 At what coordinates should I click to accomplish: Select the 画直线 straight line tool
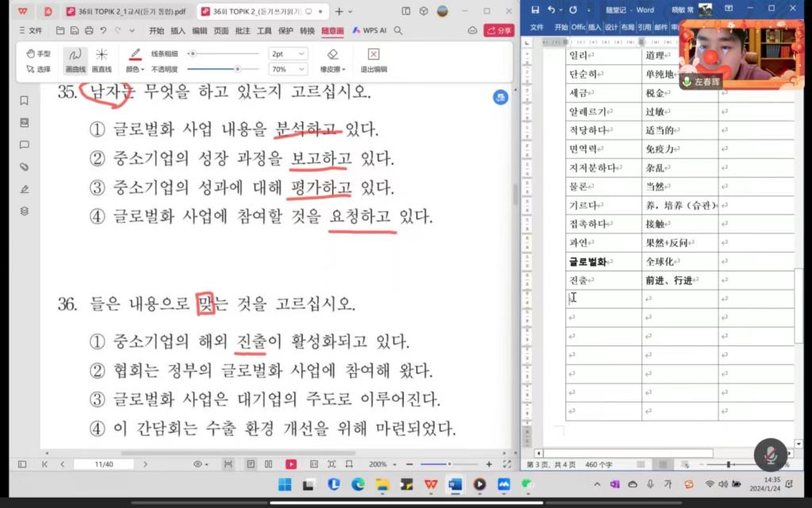pyautogui.click(x=101, y=60)
